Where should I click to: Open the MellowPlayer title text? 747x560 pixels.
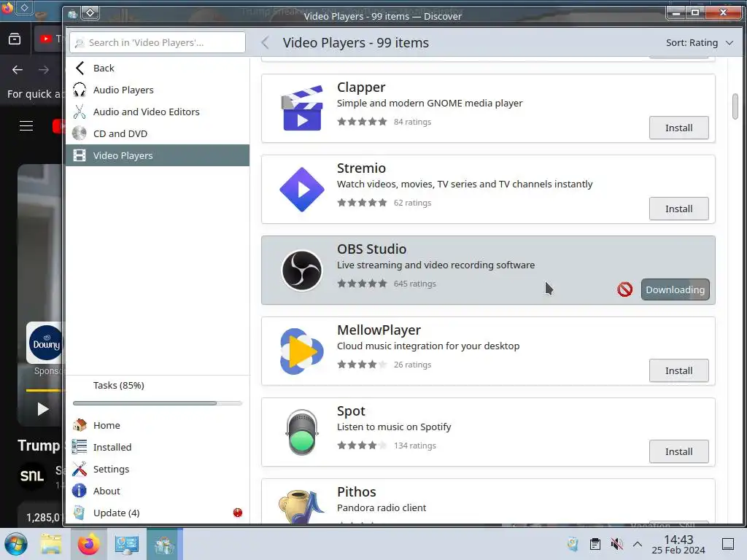379,330
